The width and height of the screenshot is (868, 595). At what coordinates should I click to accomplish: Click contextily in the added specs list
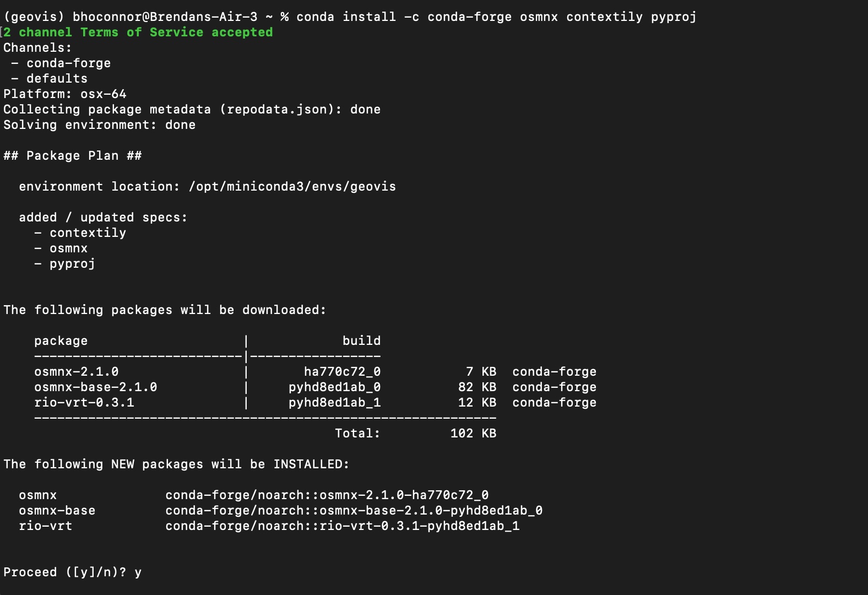point(88,233)
